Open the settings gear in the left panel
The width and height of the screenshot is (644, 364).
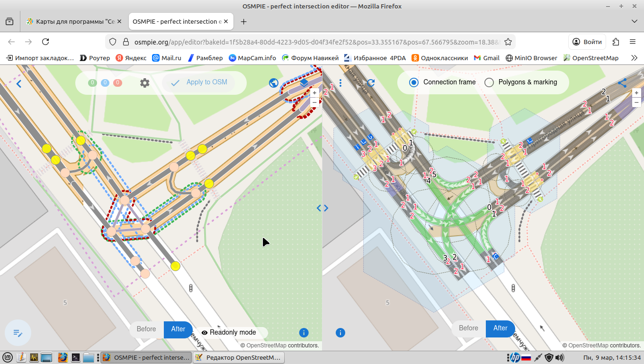[144, 83]
